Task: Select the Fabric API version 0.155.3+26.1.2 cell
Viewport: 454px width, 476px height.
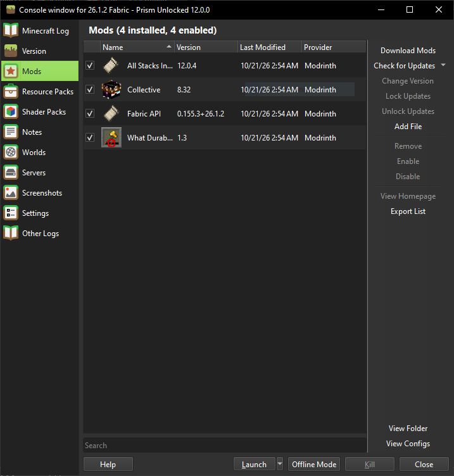Action: point(201,114)
